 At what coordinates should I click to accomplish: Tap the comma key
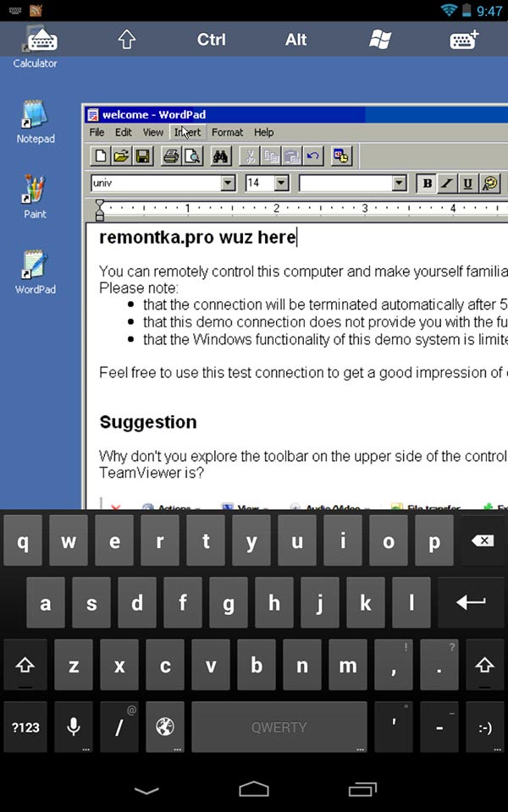pyautogui.click(x=394, y=665)
